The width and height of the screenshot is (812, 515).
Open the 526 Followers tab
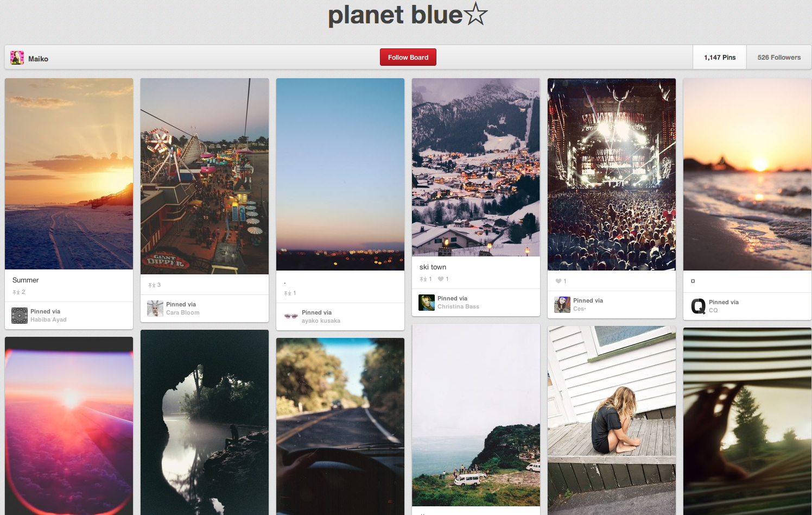[779, 57]
